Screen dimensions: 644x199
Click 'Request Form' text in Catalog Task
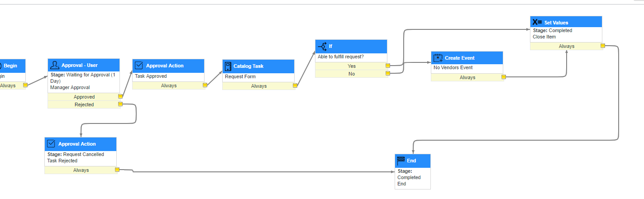[240, 76]
